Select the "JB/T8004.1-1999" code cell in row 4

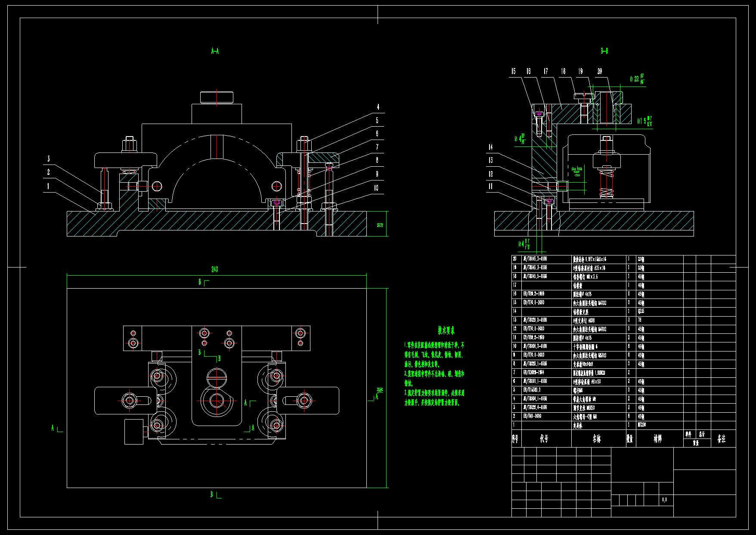[x=535, y=398]
